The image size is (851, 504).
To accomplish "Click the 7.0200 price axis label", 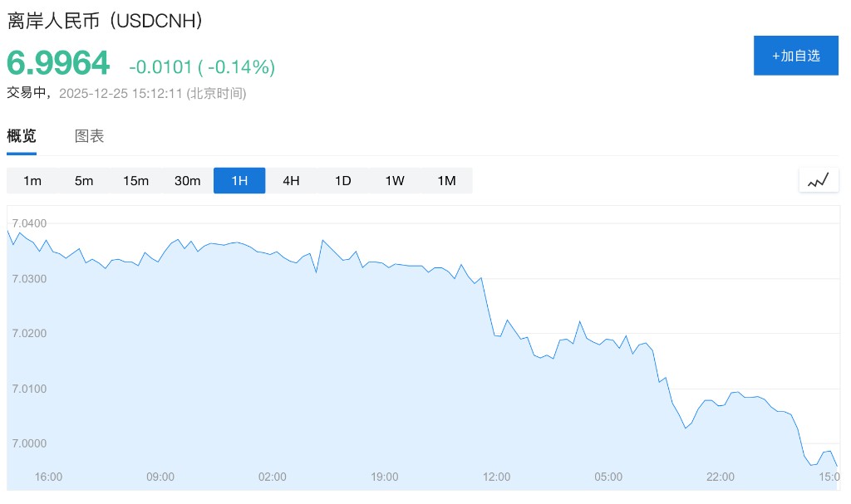I will [30, 334].
